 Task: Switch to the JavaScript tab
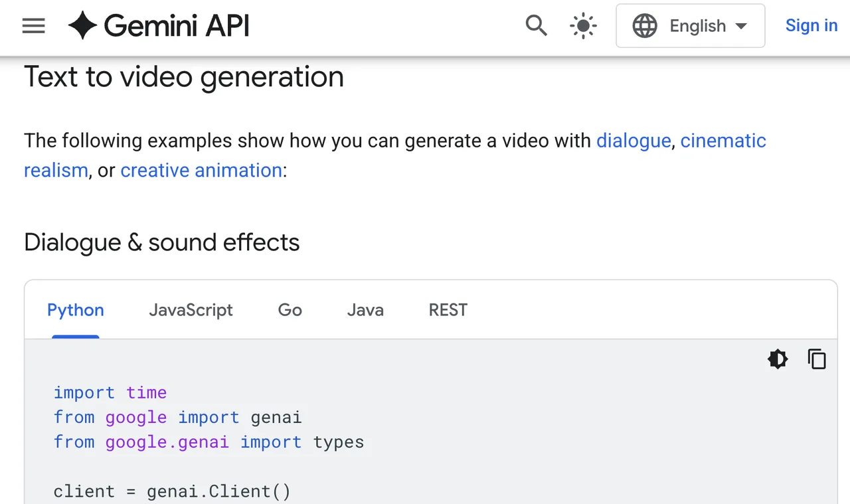coord(191,310)
